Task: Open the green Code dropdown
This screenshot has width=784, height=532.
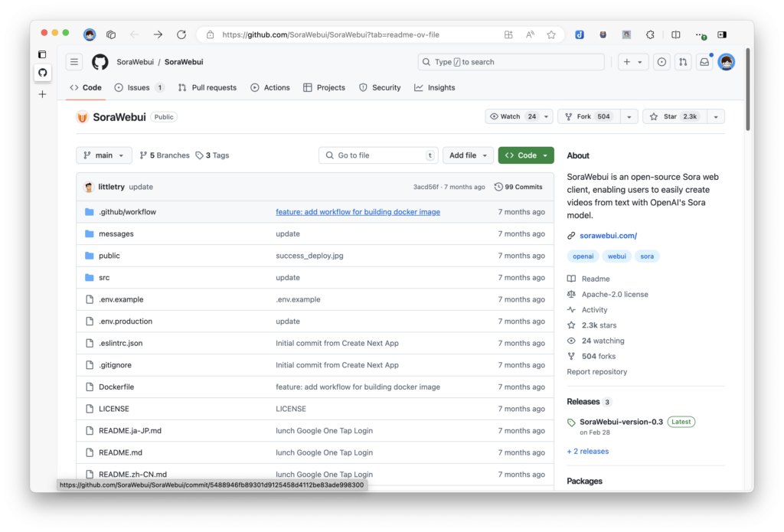Action: pos(525,155)
